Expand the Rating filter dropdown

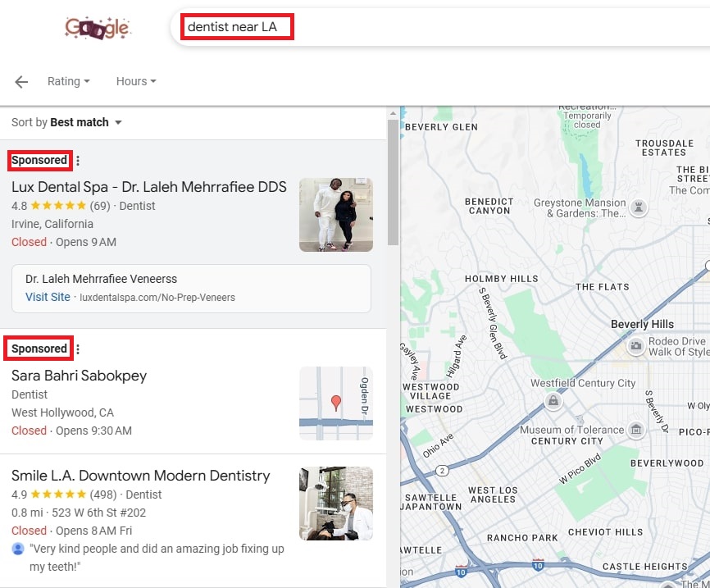(x=69, y=81)
